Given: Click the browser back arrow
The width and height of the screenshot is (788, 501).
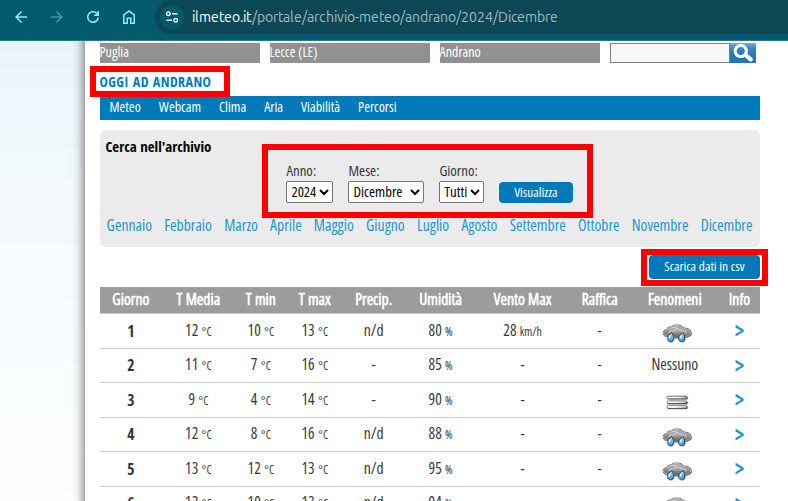Looking at the screenshot, I should click(x=21, y=17).
